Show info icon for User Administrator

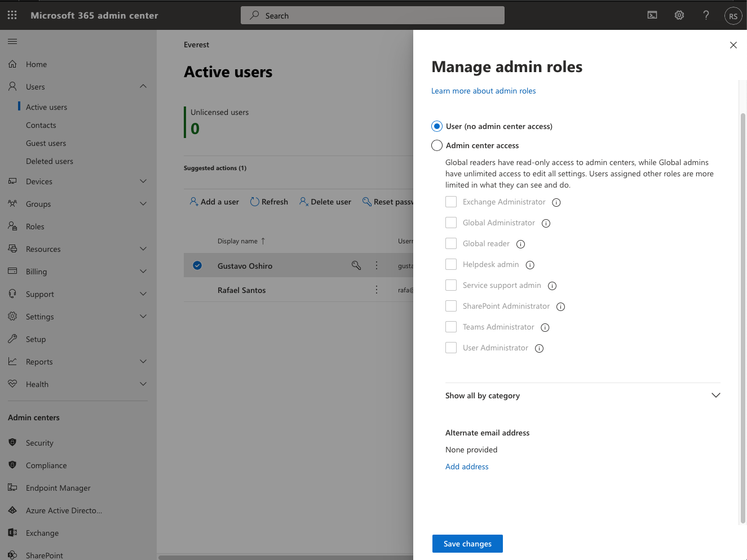539,348
